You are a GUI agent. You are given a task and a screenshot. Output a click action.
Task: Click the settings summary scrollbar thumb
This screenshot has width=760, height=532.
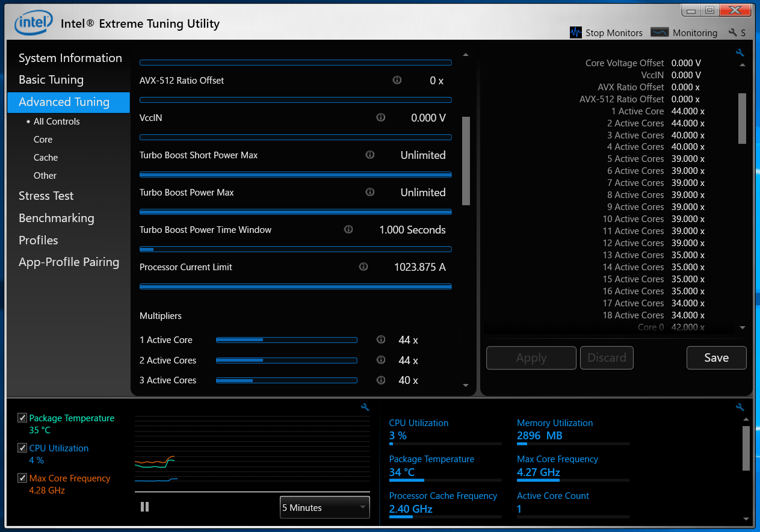point(742,119)
